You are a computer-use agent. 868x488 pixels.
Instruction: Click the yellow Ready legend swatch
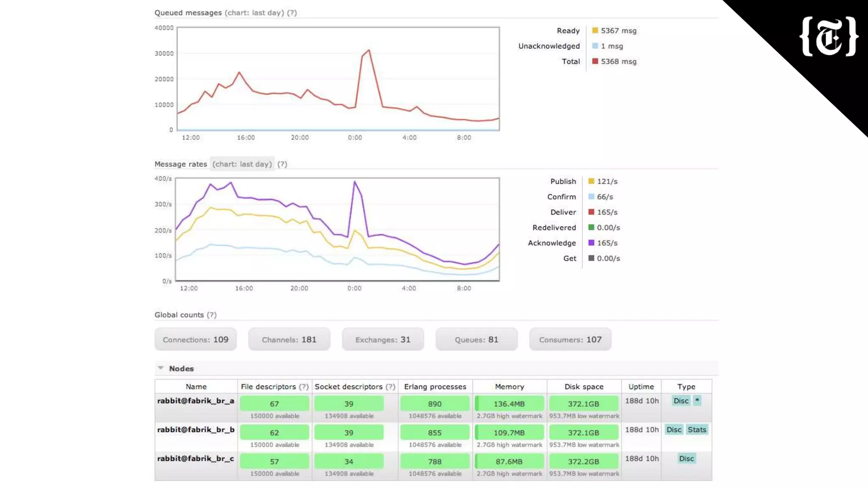(x=595, y=30)
